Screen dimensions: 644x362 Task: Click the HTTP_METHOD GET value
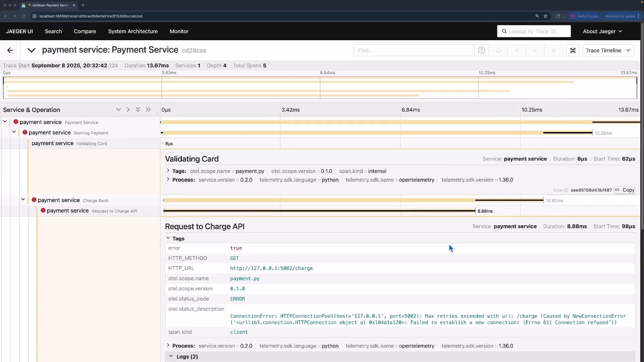pyautogui.click(x=234, y=258)
